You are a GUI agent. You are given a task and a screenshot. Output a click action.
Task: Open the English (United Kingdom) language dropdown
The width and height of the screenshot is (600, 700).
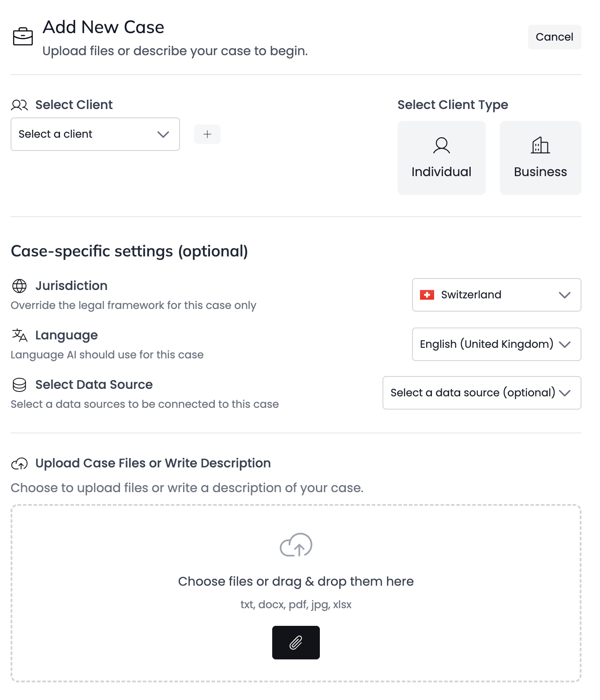pyautogui.click(x=497, y=344)
